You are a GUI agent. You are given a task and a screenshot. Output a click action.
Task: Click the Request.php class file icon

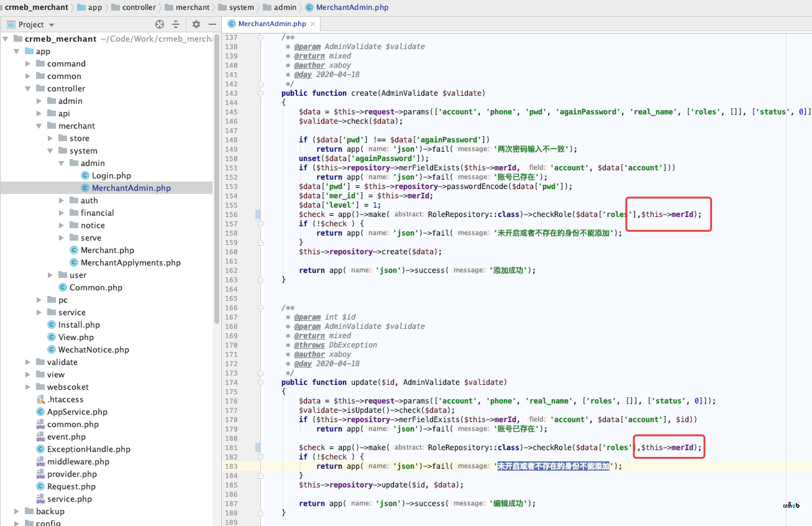pyautogui.click(x=41, y=486)
